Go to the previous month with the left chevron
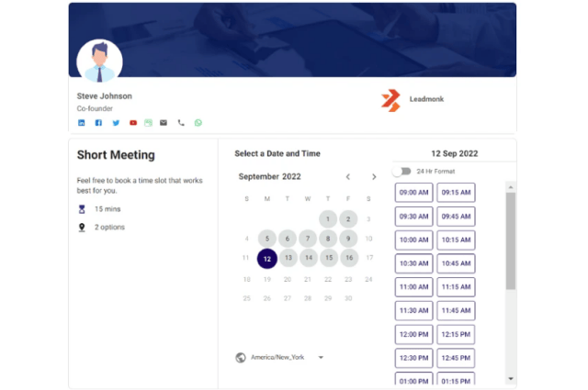This screenshot has width=588, height=390. click(x=348, y=177)
